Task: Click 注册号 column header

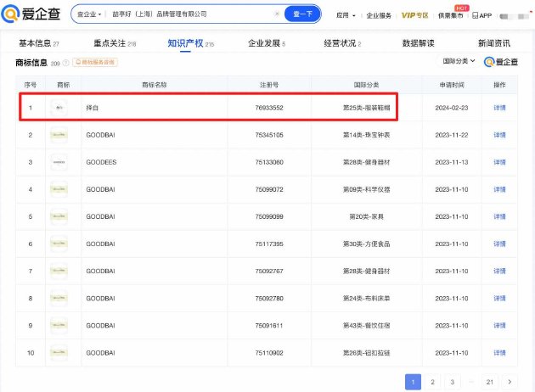Action: pyautogui.click(x=269, y=85)
